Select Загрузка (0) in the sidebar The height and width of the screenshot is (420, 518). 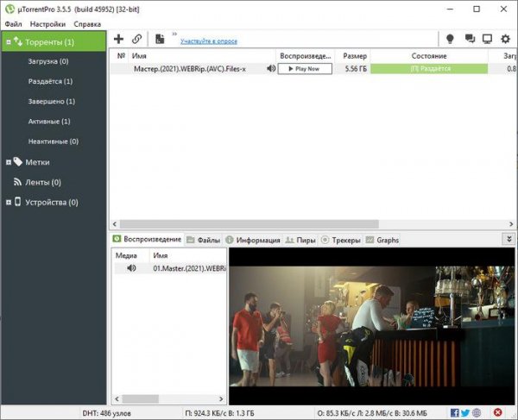click(x=48, y=61)
